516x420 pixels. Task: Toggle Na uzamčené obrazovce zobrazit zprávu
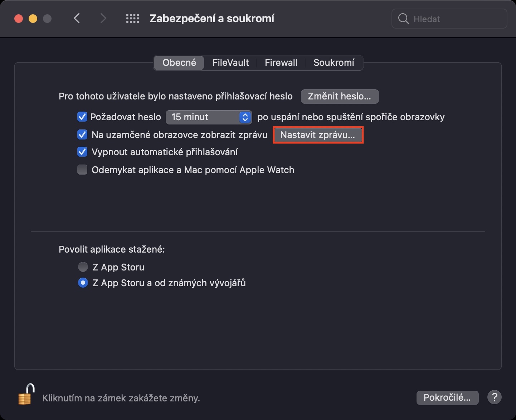[82, 135]
